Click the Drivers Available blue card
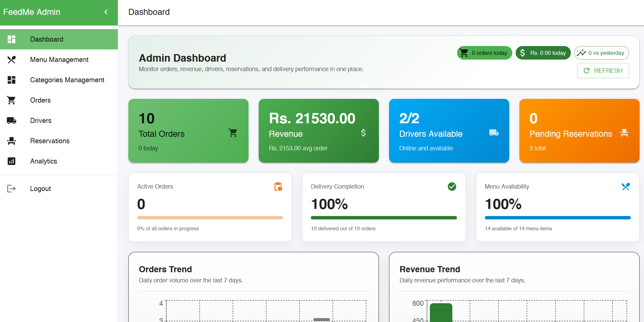This screenshot has width=644, height=322. [x=449, y=131]
